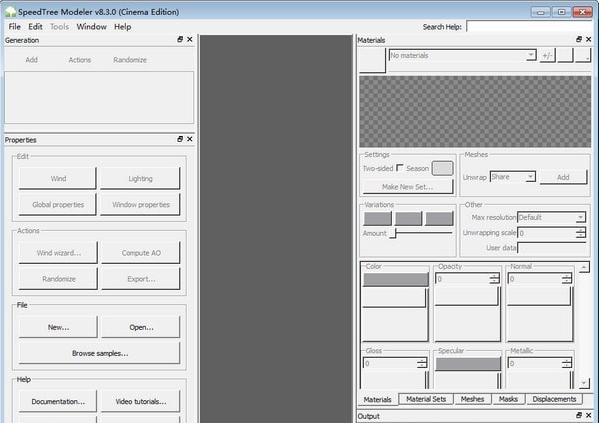Close the Properties panel

(x=190, y=139)
